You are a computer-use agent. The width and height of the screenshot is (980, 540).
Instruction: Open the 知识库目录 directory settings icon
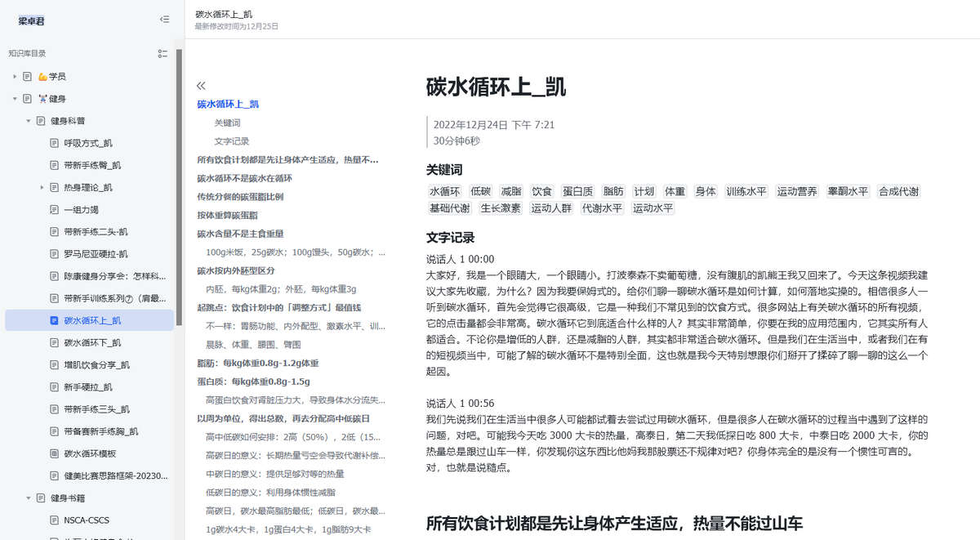163,53
